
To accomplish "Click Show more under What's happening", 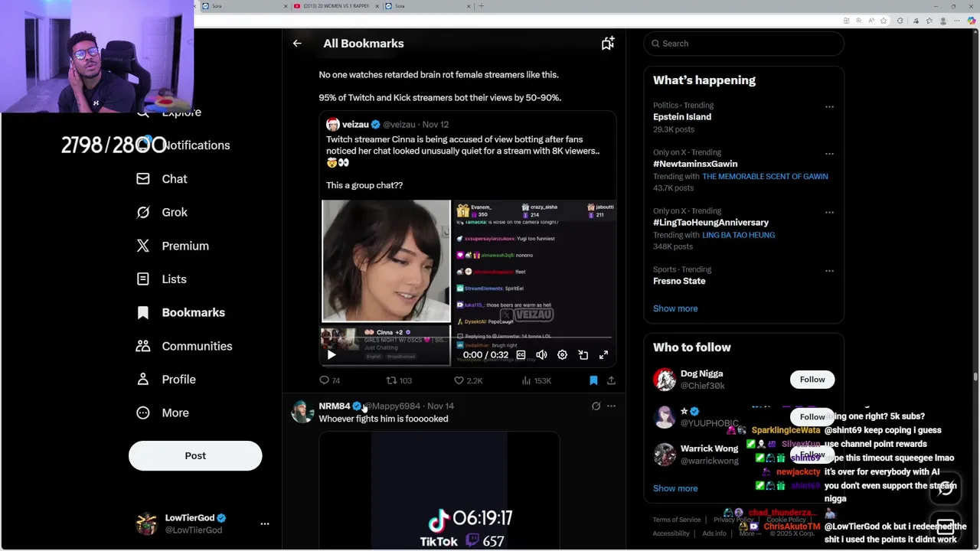I will pyautogui.click(x=675, y=308).
